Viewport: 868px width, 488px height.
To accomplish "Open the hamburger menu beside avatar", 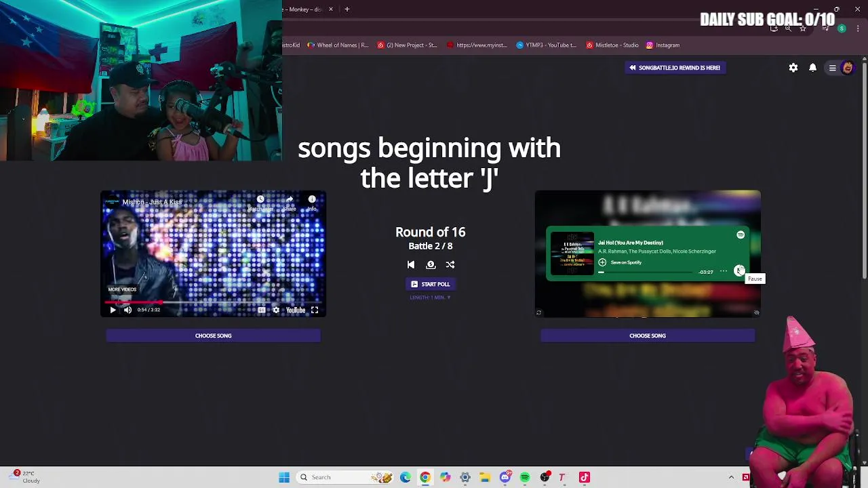I will coord(832,68).
